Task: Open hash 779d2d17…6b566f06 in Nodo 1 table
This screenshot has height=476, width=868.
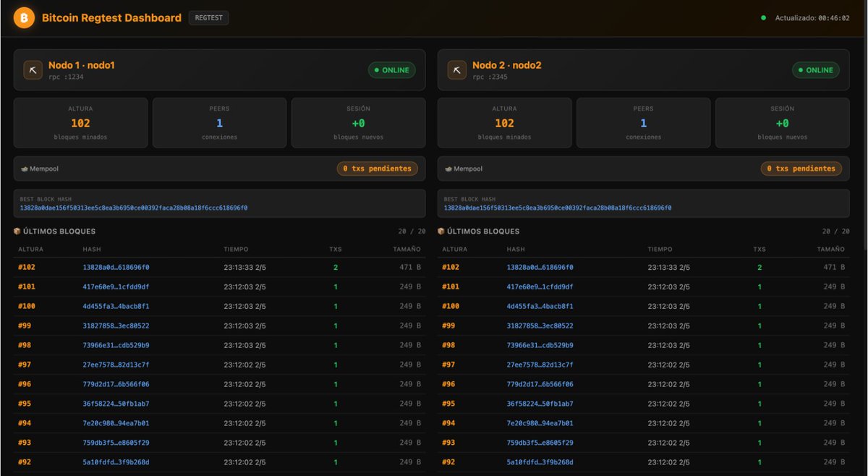Action: point(116,384)
